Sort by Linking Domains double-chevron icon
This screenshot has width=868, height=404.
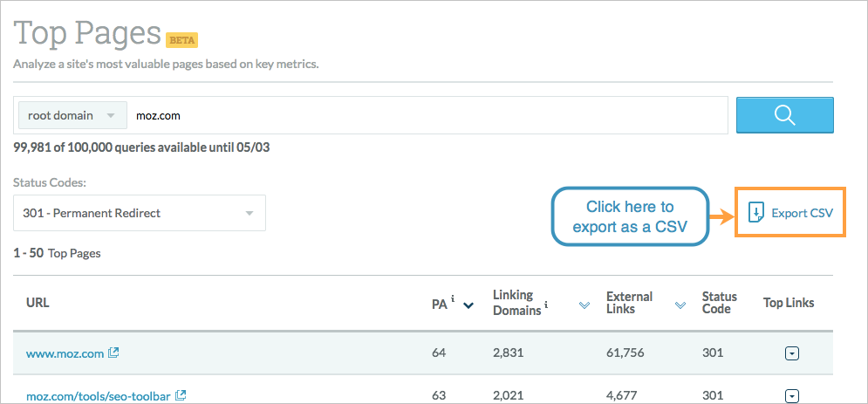point(584,305)
